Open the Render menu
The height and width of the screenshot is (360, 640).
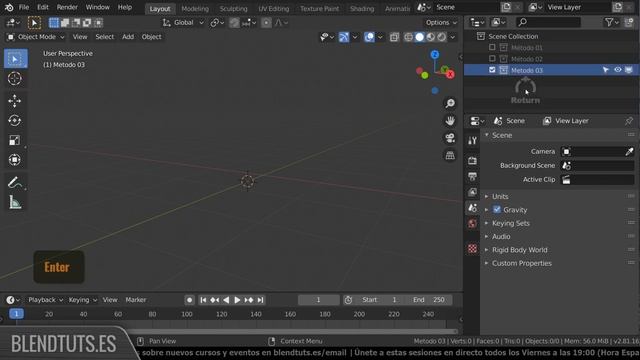click(x=67, y=7)
